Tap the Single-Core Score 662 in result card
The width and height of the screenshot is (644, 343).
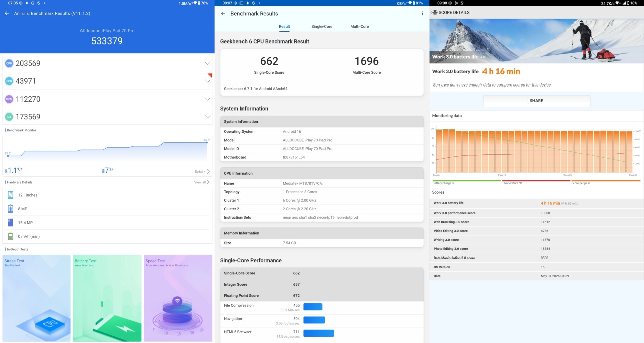click(269, 61)
